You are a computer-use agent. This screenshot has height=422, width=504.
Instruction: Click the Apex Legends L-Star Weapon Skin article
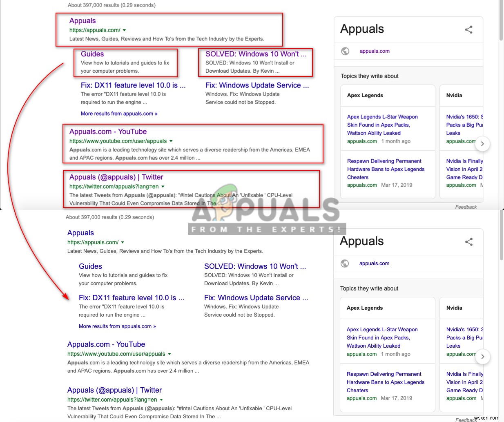(x=382, y=125)
